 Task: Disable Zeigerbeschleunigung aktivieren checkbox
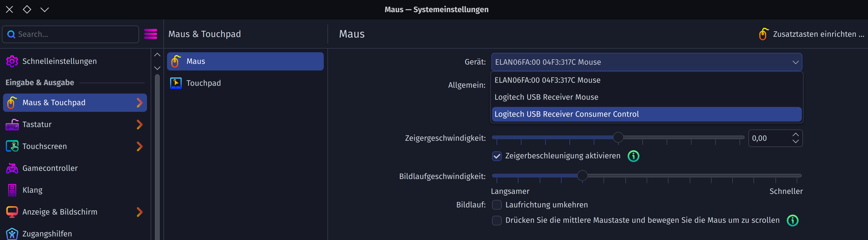pyautogui.click(x=497, y=156)
